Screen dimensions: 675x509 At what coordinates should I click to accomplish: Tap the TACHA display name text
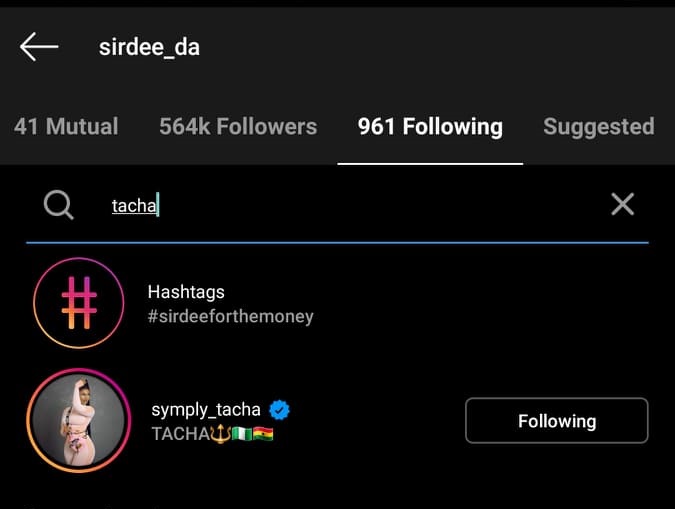click(181, 434)
